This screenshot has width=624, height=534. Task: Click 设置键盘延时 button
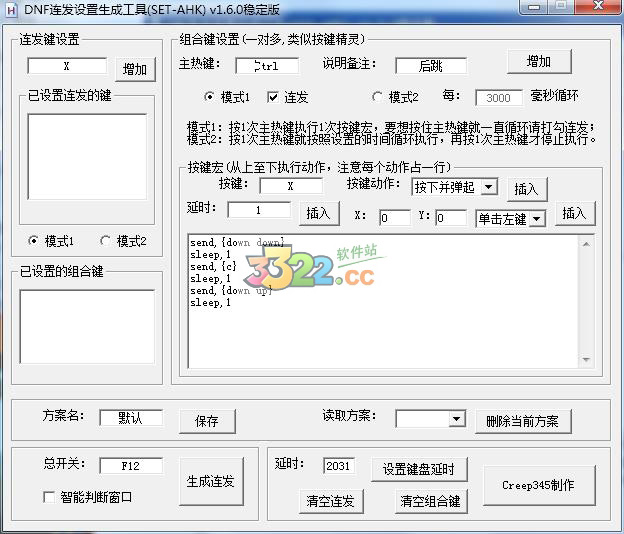[x=419, y=469]
